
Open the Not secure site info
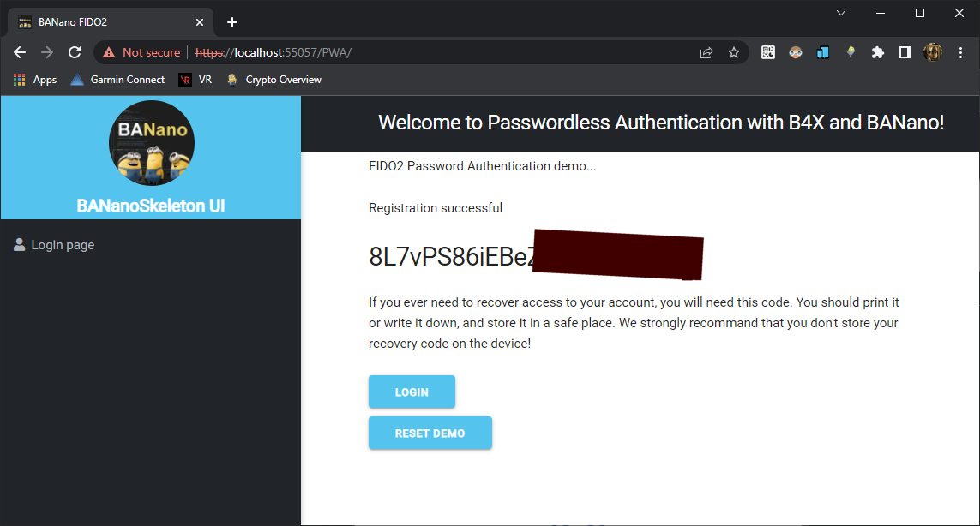[141, 52]
